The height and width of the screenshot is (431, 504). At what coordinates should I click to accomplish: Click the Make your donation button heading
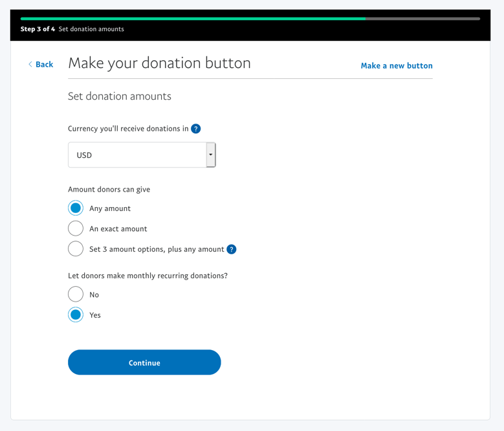tap(159, 63)
